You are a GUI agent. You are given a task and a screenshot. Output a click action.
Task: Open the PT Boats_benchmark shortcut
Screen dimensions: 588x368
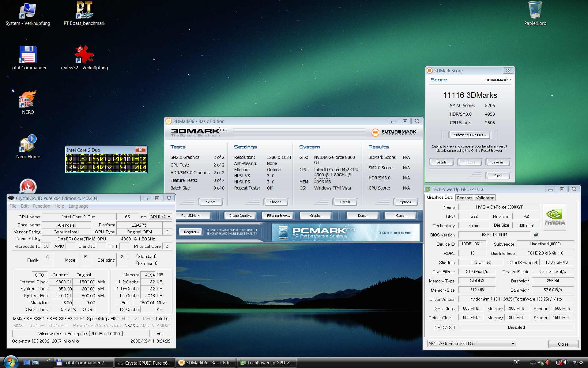tap(84, 11)
